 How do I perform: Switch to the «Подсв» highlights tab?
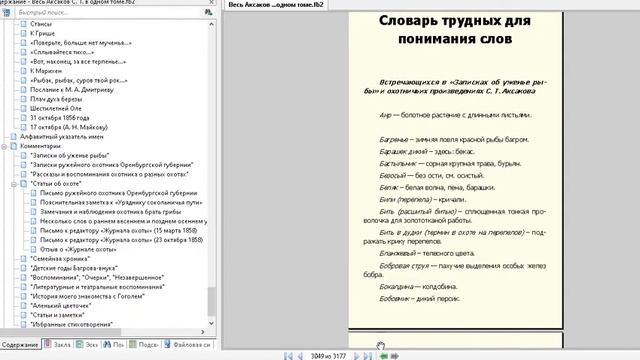[x=144, y=345]
